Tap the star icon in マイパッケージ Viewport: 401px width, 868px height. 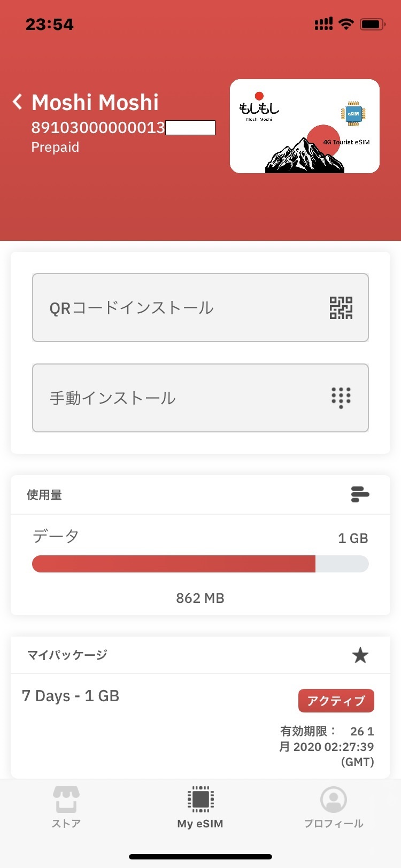coord(360,655)
